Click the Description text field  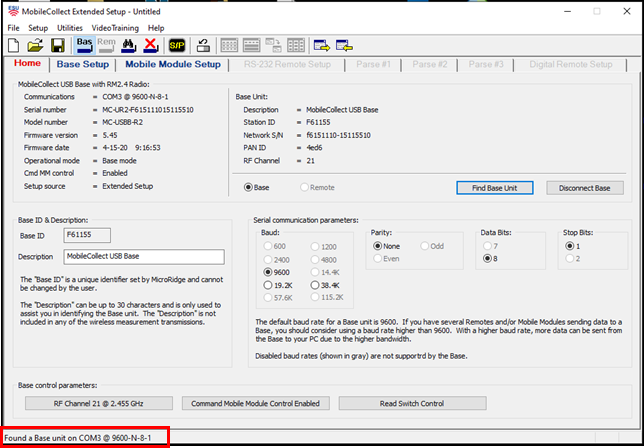click(x=144, y=256)
